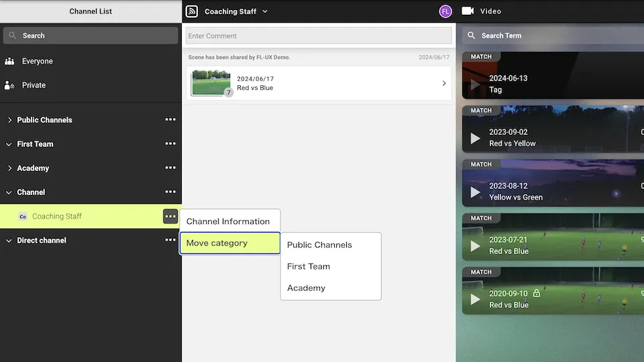Click the Everyone group icon
This screenshot has height=362, width=644.
pyautogui.click(x=9, y=61)
